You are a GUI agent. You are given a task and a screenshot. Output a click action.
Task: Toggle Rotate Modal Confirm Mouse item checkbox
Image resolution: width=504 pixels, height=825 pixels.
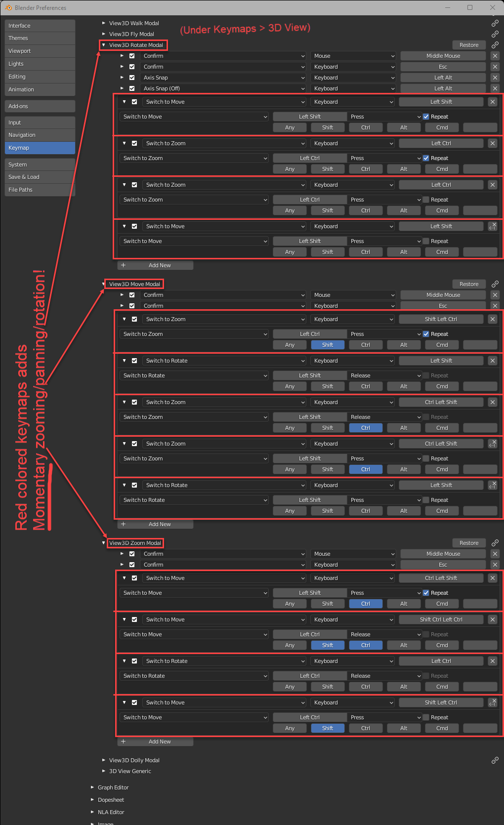(132, 56)
